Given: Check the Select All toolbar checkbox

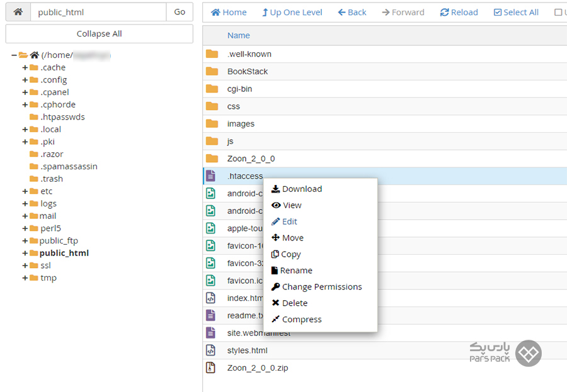Looking at the screenshot, I should 498,13.
